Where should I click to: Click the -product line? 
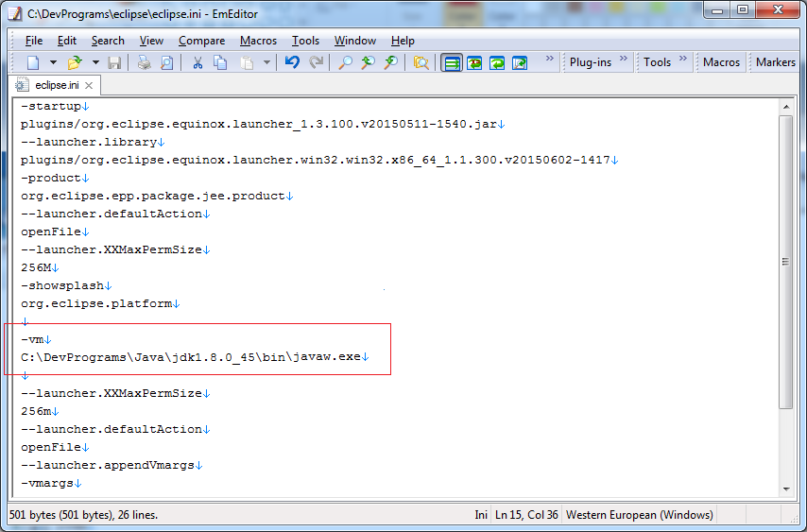click(x=55, y=178)
